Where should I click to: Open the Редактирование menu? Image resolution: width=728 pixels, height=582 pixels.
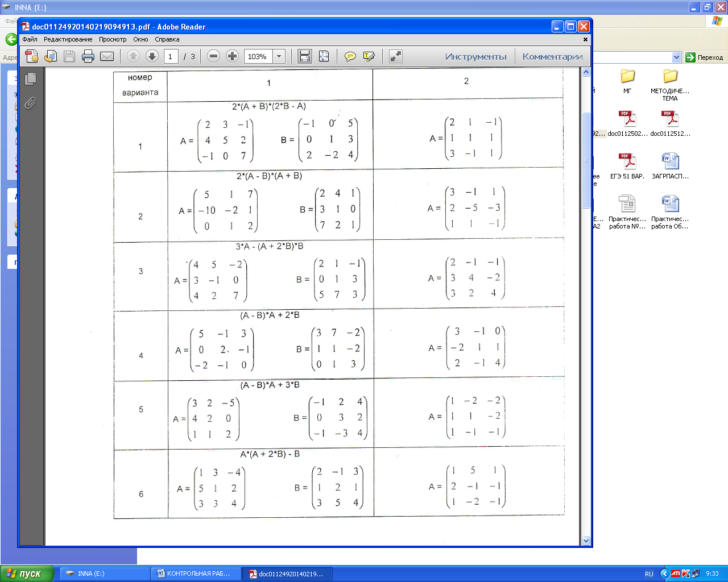coord(68,39)
